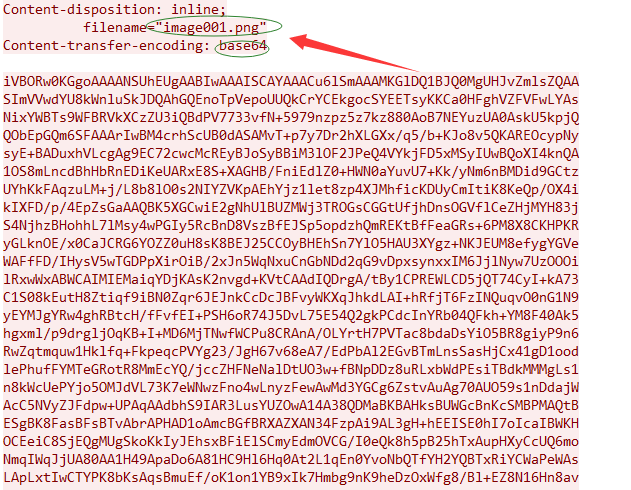Click the line starting with kIXFD/p/4EpZ
Screen dimensions: 631x490
coord(291,208)
